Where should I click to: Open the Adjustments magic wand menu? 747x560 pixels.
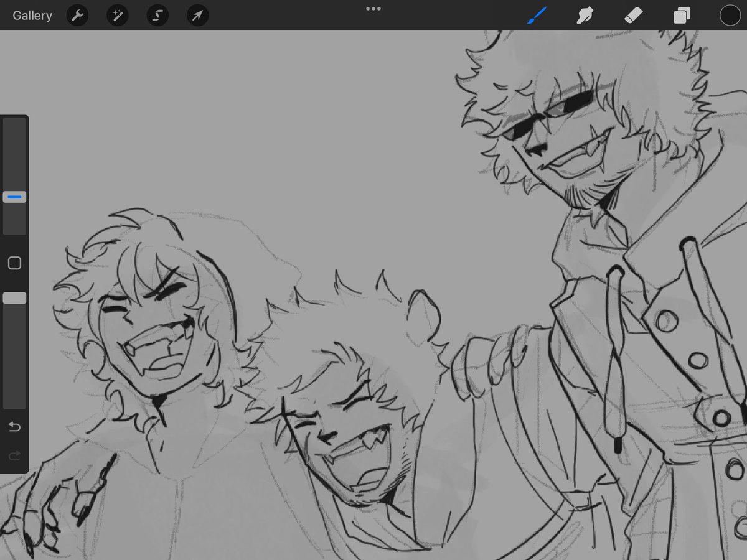tap(117, 16)
